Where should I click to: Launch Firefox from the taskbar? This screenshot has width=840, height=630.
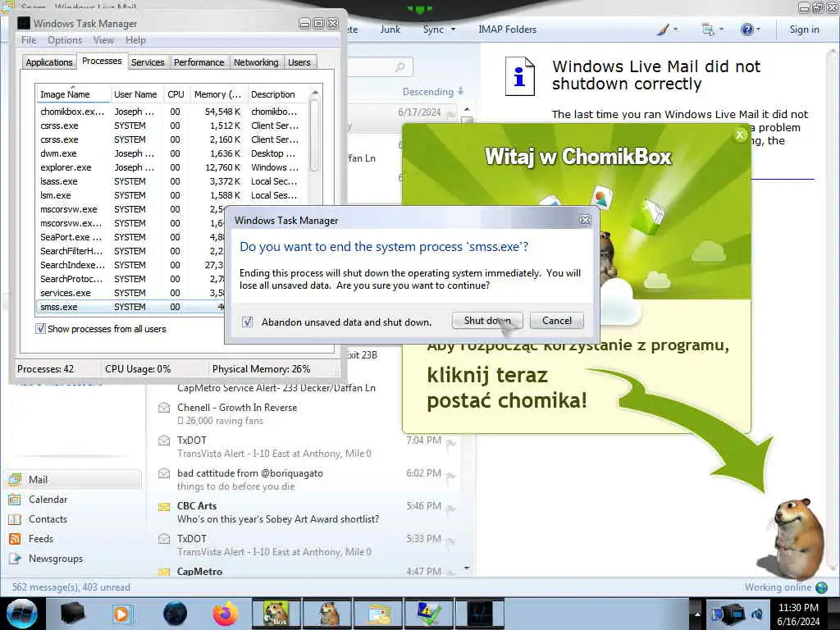pos(225,614)
